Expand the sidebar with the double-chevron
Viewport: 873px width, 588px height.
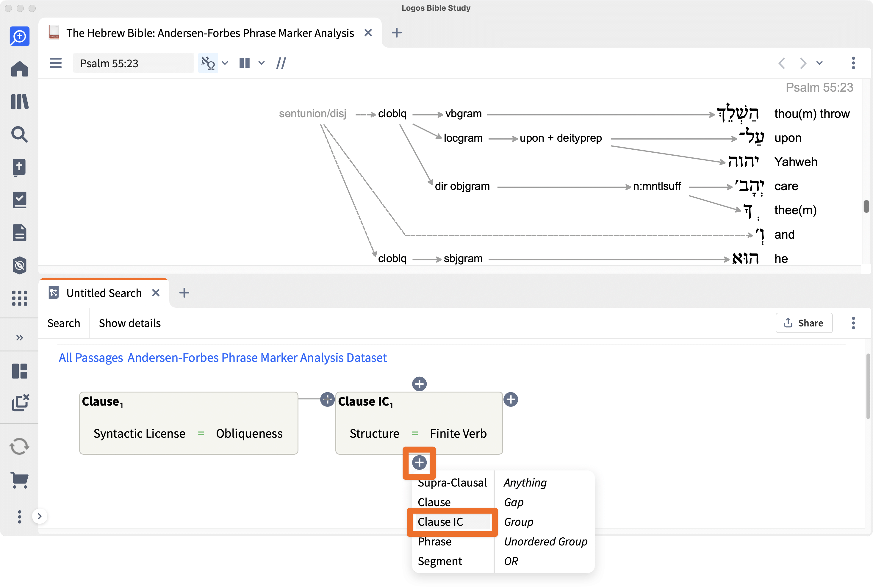(20, 338)
